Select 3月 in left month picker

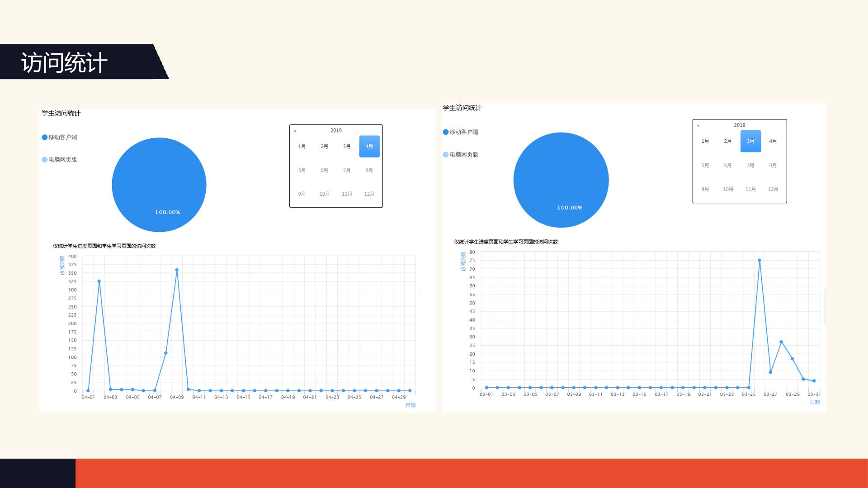click(x=347, y=146)
